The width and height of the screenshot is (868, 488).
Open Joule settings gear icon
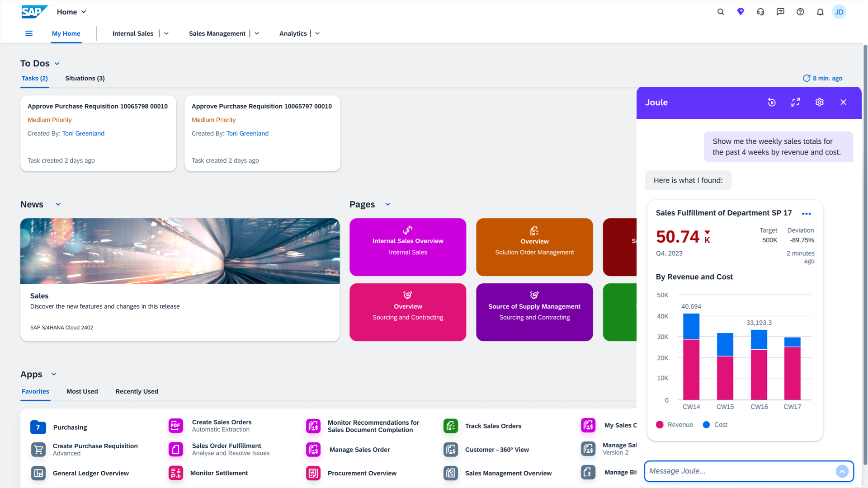(x=819, y=103)
